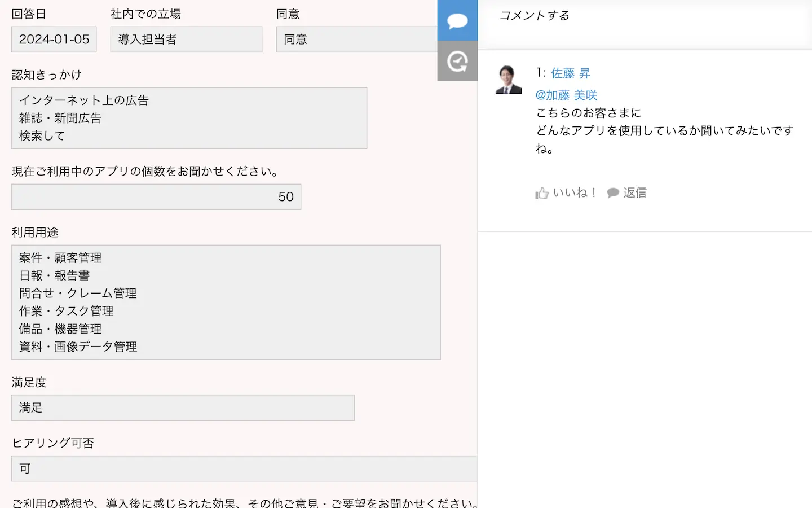
Task: Open the @加藤 美咲 mention link
Action: coord(566,95)
